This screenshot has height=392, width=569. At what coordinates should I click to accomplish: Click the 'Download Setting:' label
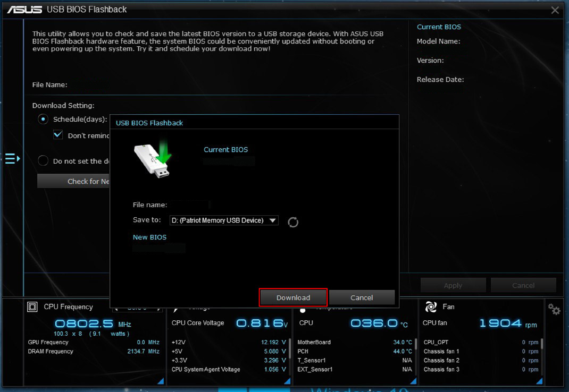(63, 106)
